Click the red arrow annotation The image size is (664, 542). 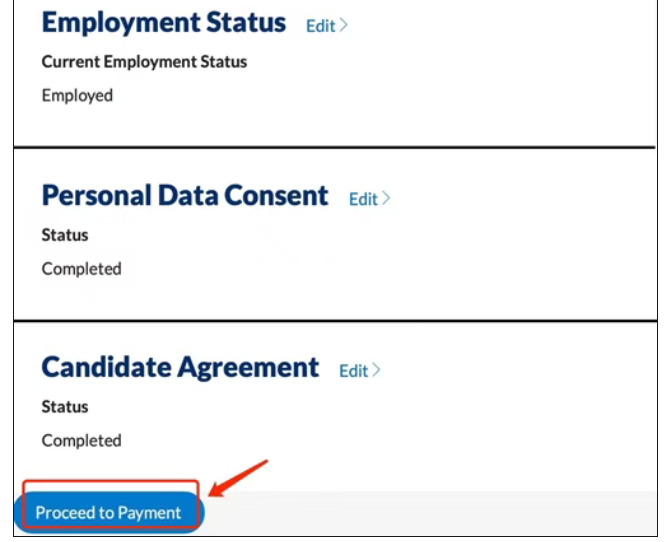point(239,478)
